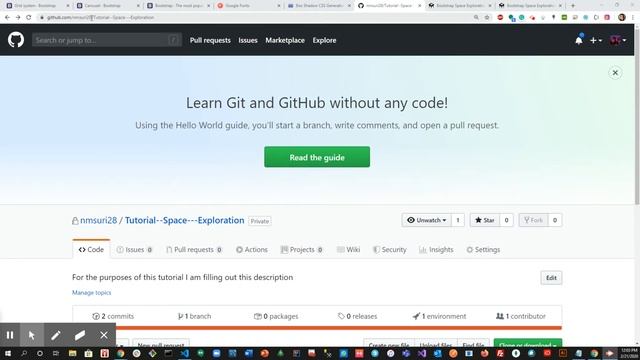Click the Fork button

pos(533,220)
